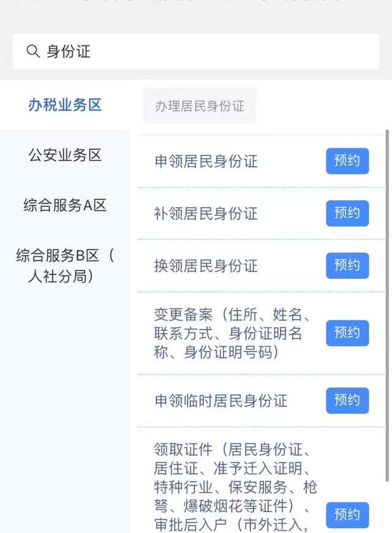This screenshot has height=533, width=392.
Task: Select the 办税业务区 tab
Action: click(x=64, y=105)
